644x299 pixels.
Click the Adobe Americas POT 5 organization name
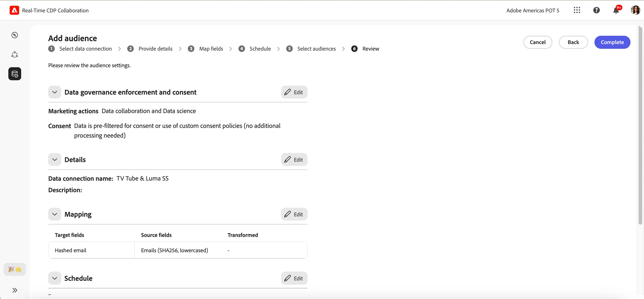click(x=533, y=11)
